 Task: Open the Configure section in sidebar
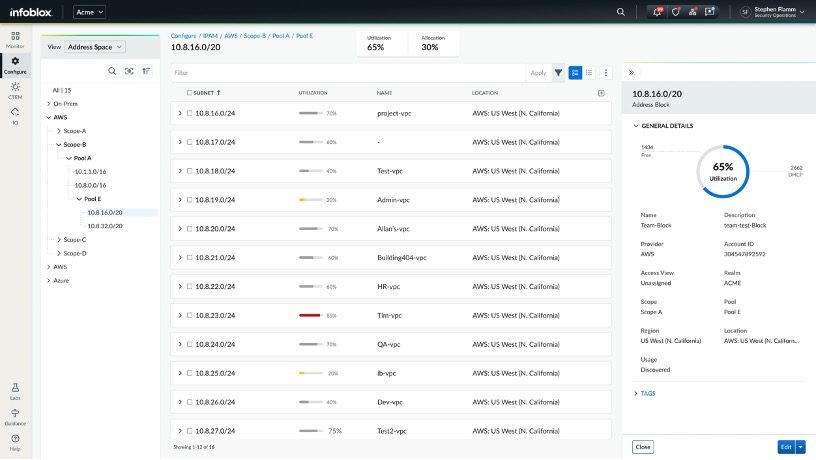15,65
